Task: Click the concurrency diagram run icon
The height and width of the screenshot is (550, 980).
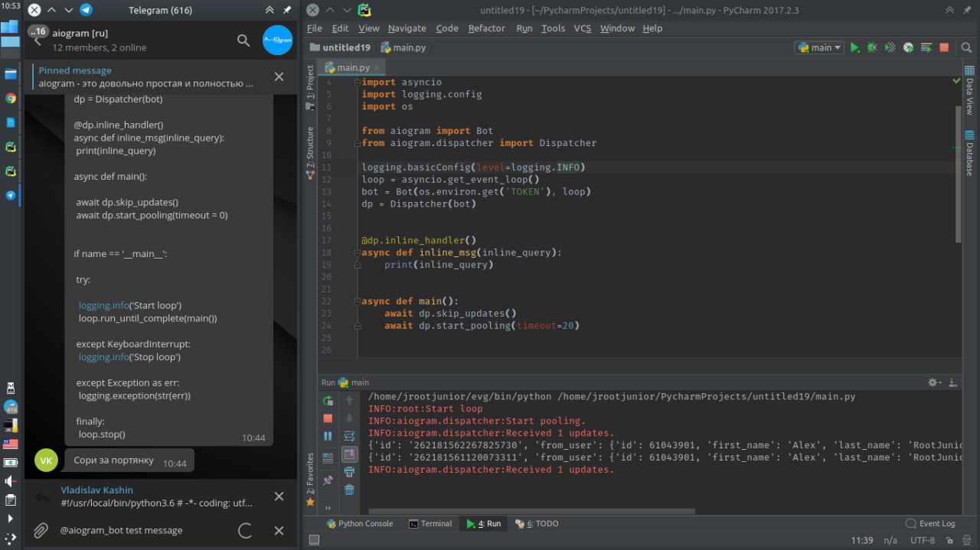Action: coord(926,47)
